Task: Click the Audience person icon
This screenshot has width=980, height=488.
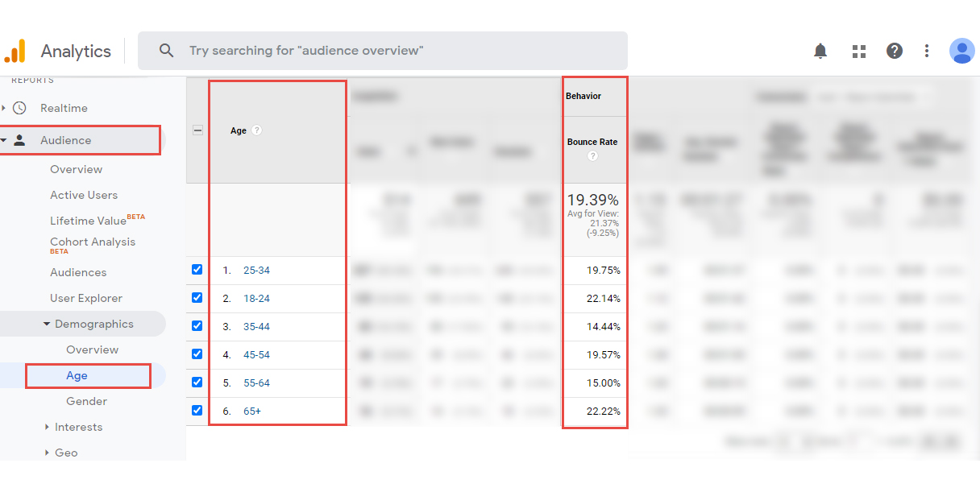Action: point(20,140)
